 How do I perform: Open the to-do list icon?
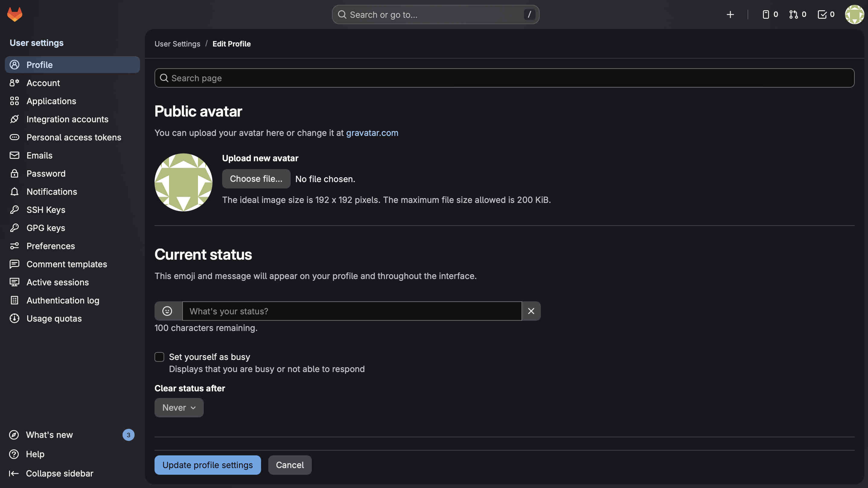click(x=825, y=14)
